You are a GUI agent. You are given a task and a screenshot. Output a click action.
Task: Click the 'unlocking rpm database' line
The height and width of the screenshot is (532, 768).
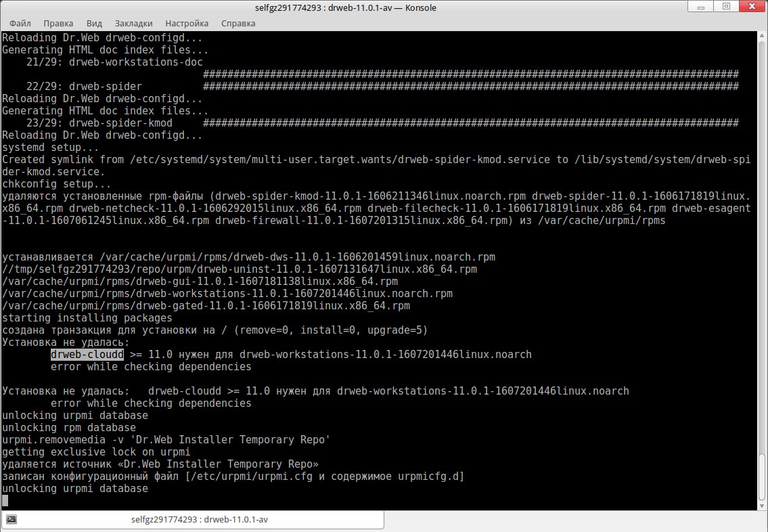point(69,427)
